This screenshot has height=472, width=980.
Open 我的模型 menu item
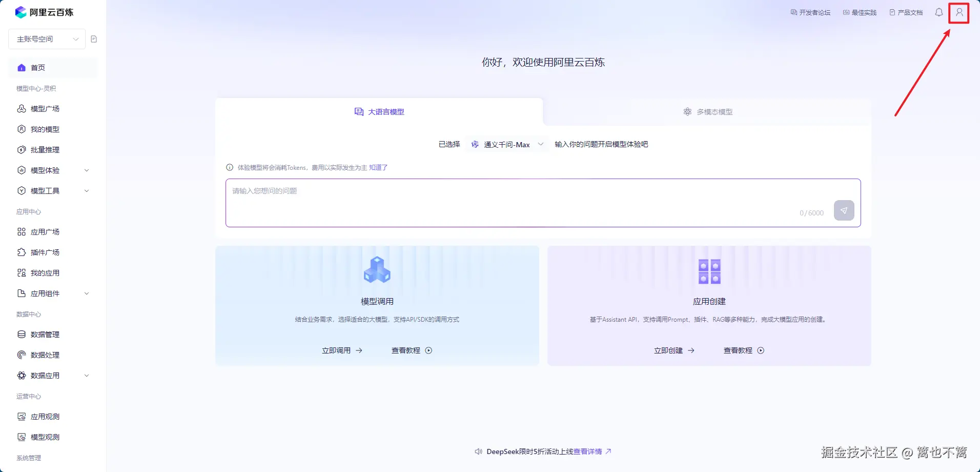coord(53,129)
